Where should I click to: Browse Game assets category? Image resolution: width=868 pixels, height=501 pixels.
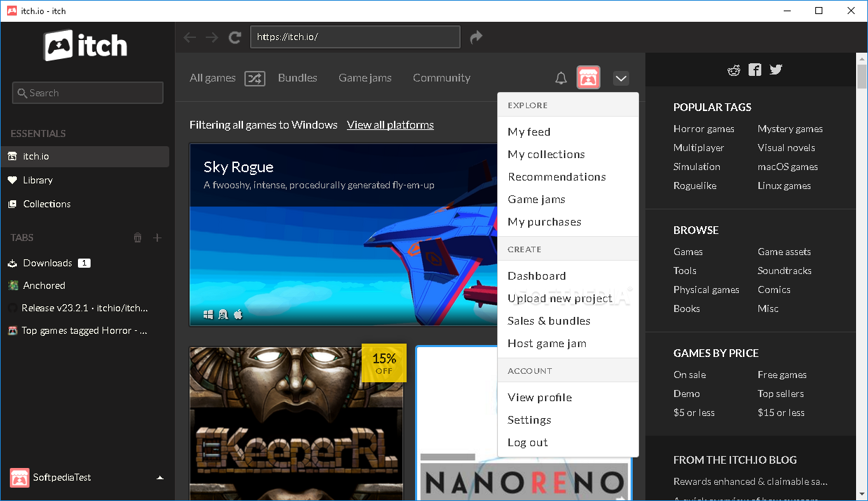[784, 252]
